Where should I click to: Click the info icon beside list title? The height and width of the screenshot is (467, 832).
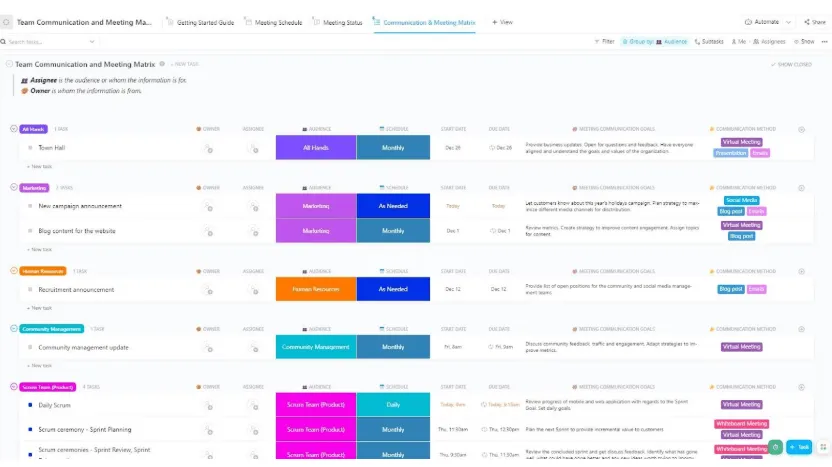point(162,64)
